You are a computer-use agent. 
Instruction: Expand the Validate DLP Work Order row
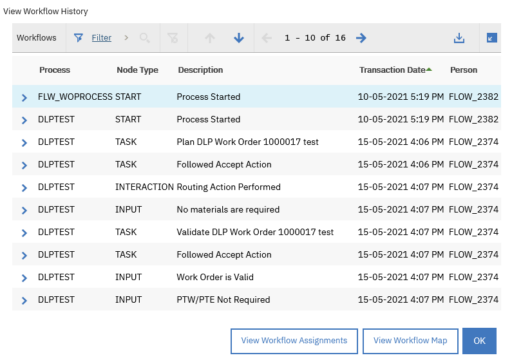coord(24,233)
